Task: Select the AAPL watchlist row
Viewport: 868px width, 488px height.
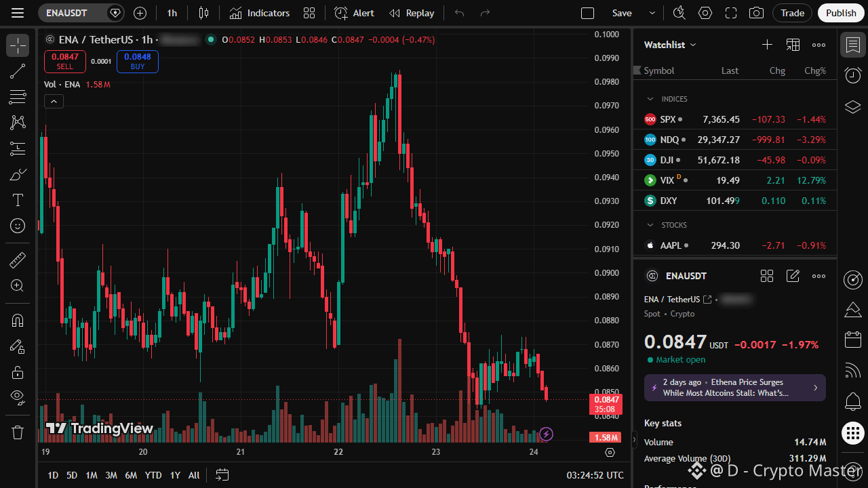Action: tap(735, 245)
